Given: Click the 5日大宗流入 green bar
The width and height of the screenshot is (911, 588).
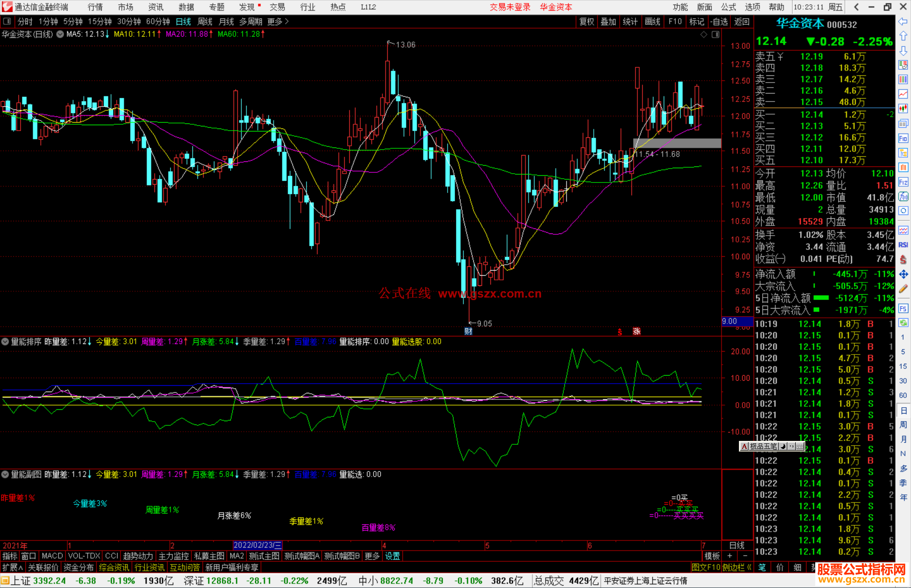Looking at the screenshot, I should point(817,310).
